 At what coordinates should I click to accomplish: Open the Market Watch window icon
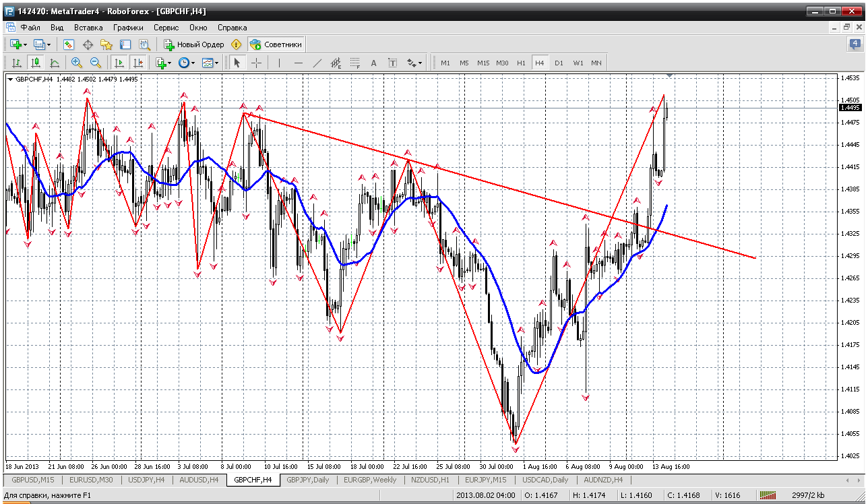click(x=69, y=44)
